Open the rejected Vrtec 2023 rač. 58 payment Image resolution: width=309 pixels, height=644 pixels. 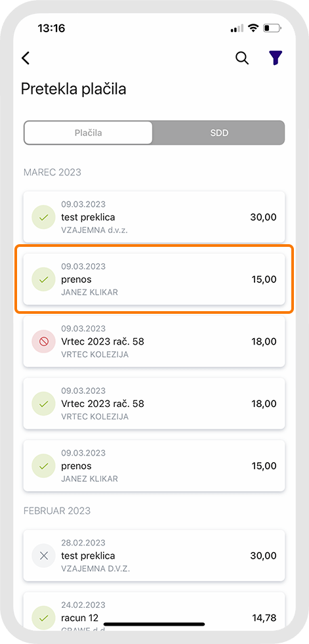pos(154,341)
